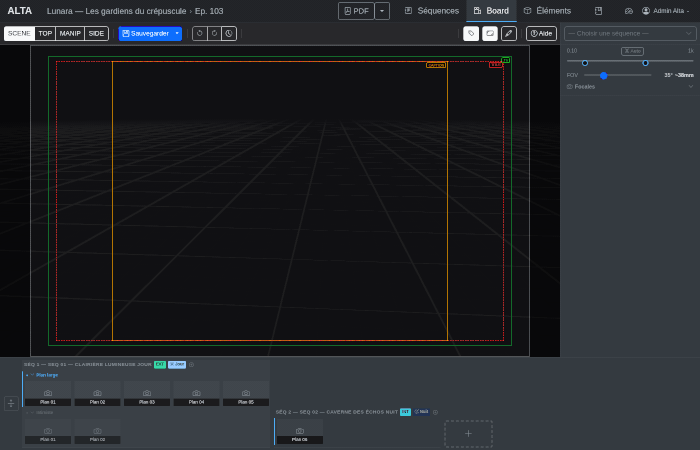Open the 'Choisir une séquence' dropdown

click(x=630, y=33)
